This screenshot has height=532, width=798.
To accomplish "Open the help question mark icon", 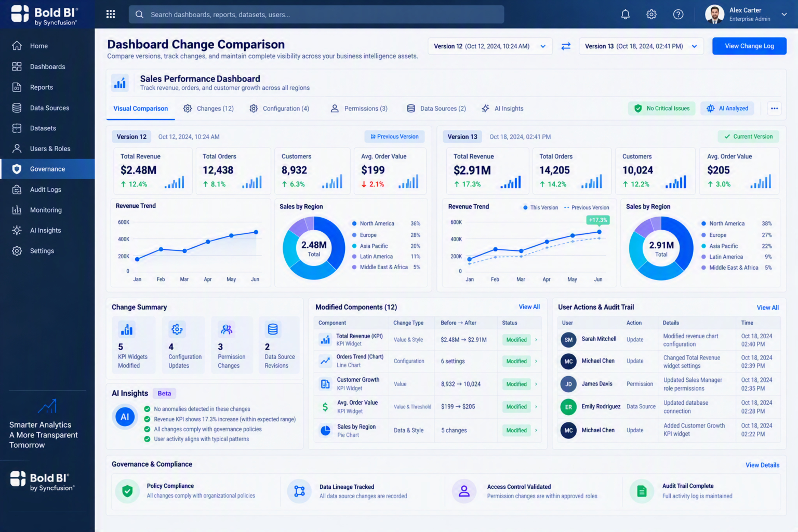I will tap(678, 14).
